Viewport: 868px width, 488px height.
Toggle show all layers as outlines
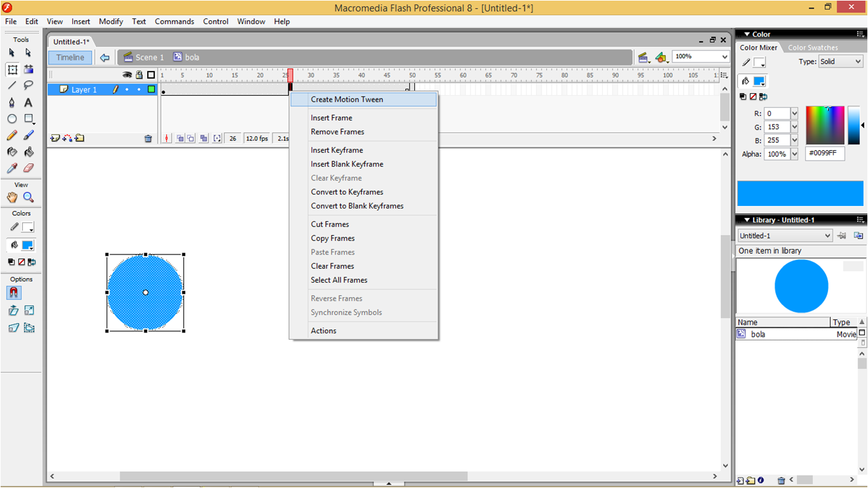coord(151,75)
